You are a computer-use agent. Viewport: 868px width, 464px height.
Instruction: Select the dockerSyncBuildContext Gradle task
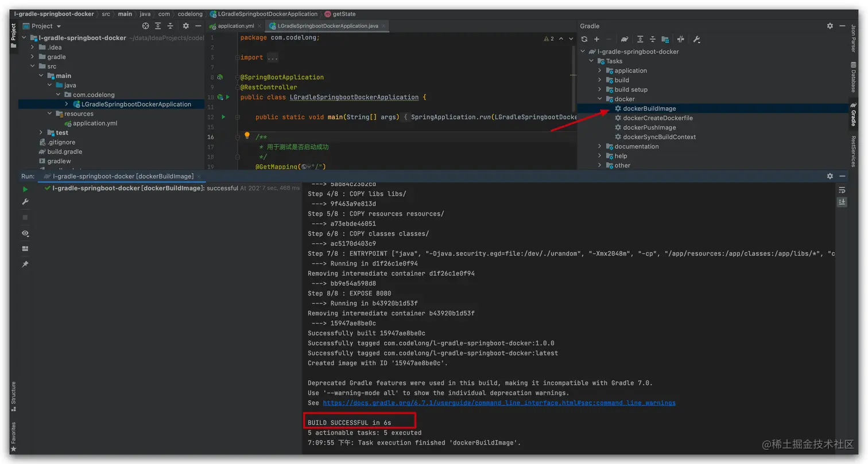660,137
